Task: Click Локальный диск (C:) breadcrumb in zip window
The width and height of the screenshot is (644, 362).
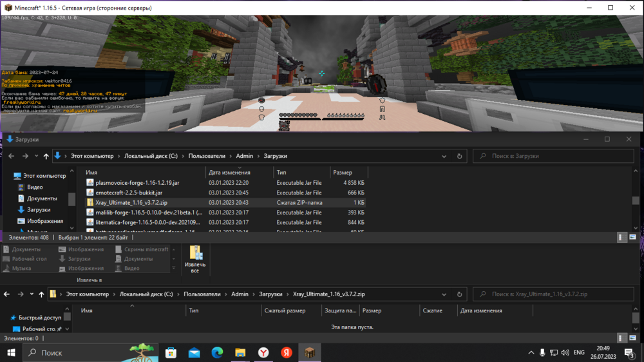Action: click(x=146, y=294)
